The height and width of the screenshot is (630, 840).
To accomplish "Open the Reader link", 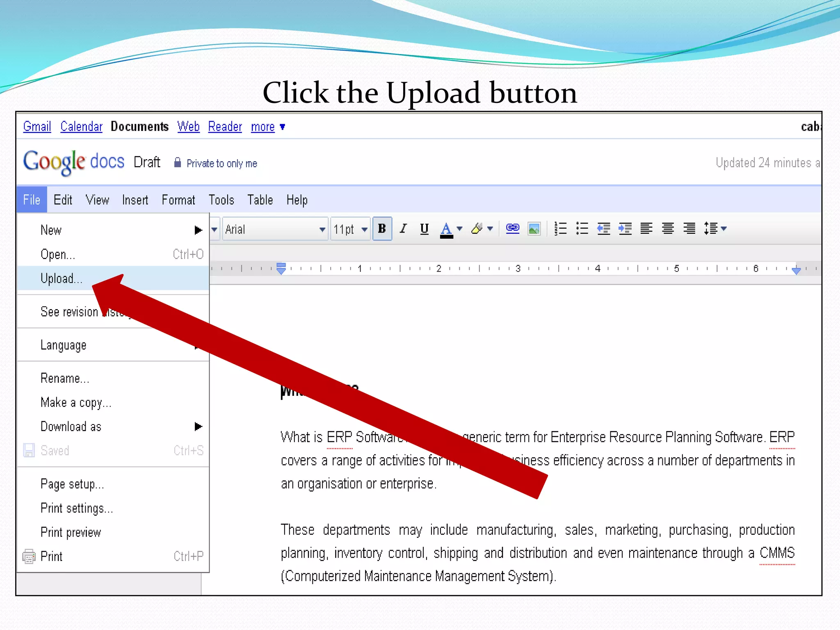I will 225,126.
